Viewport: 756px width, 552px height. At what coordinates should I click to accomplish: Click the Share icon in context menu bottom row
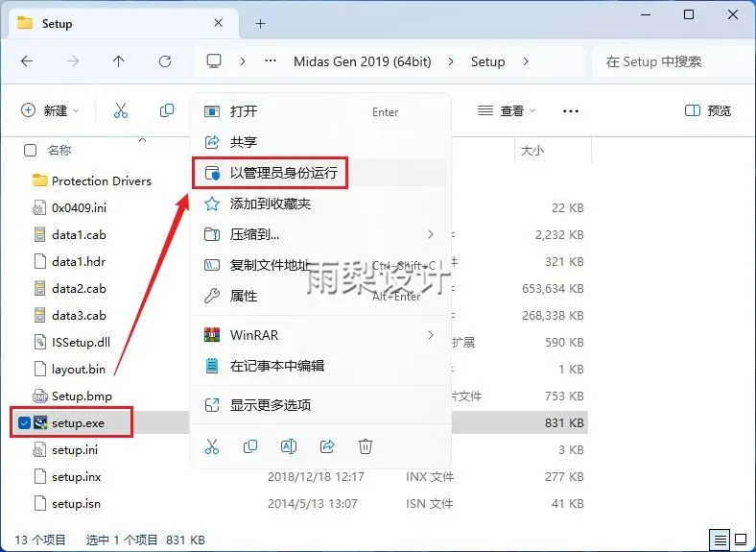pos(327,446)
